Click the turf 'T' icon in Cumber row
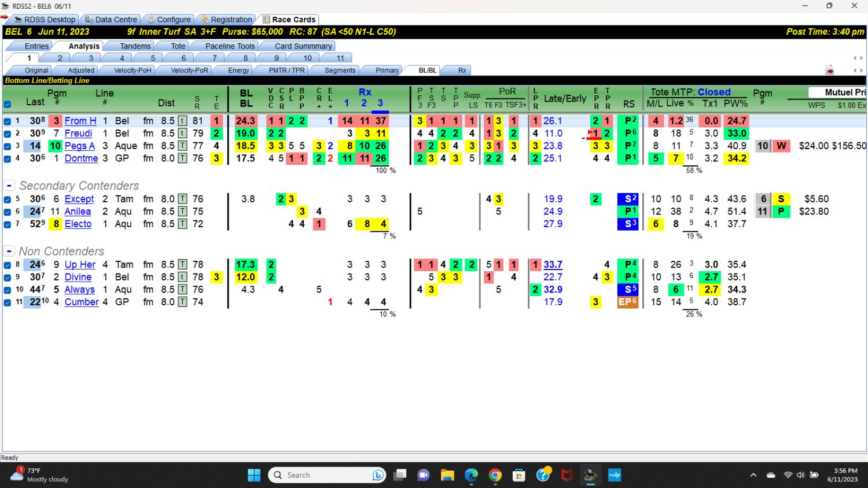The height and width of the screenshot is (488, 868). (182, 302)
